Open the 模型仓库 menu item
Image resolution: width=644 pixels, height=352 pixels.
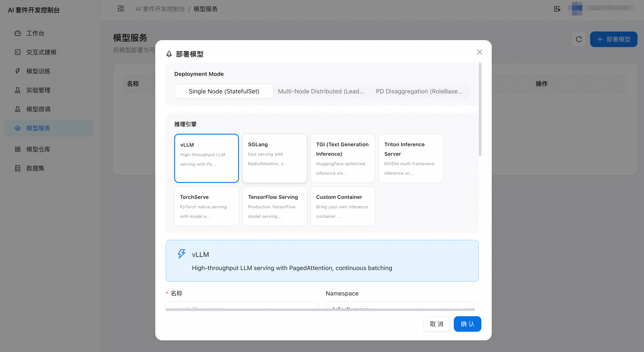49,149
